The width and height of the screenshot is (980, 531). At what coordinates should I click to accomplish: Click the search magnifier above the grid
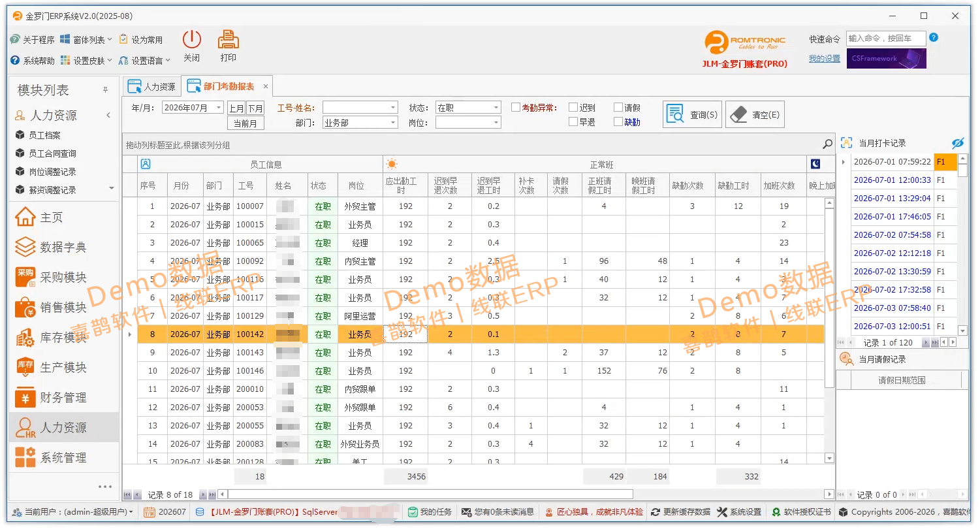click(827, 144)
